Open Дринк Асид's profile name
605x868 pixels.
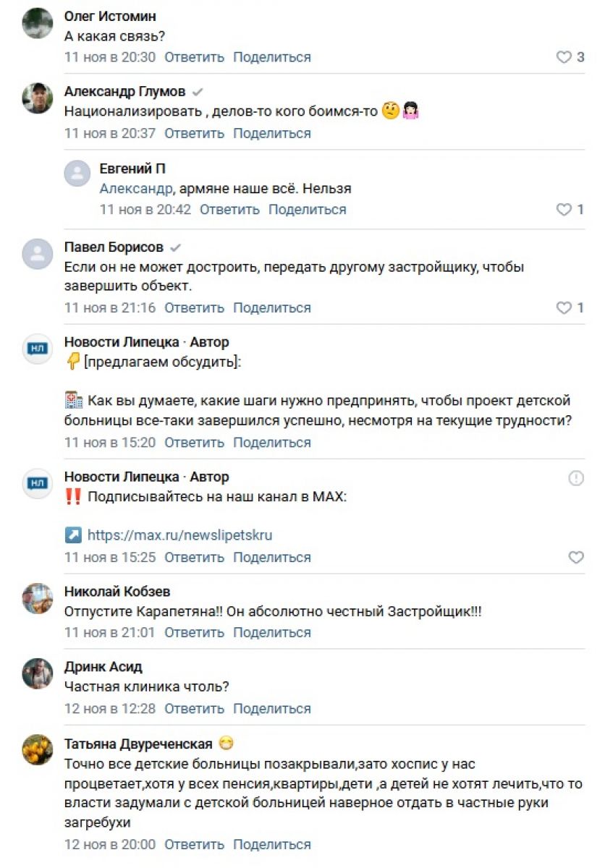103,666
